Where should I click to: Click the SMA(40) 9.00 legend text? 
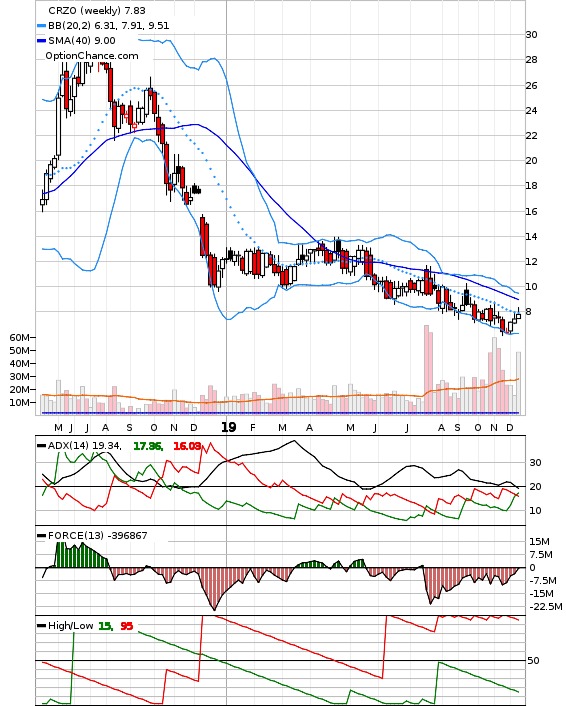[82, 41]
